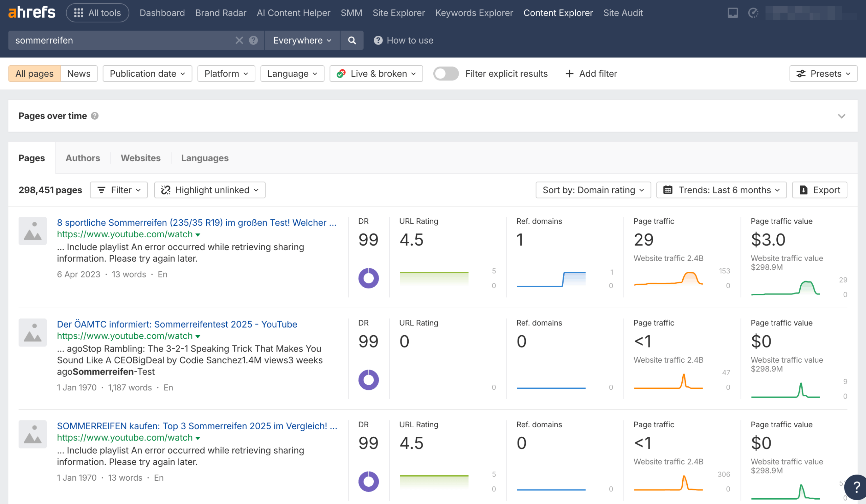Open the Live & broken dropdown

376,73
